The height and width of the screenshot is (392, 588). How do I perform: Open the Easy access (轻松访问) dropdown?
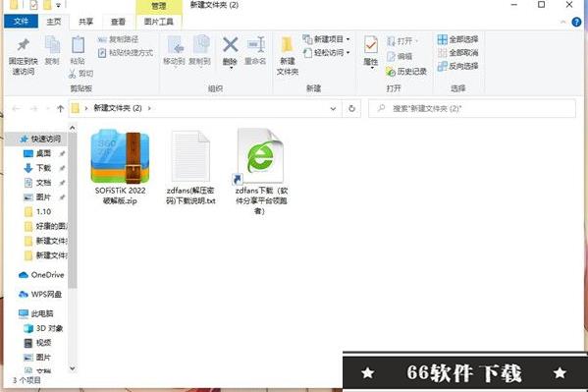326,53
